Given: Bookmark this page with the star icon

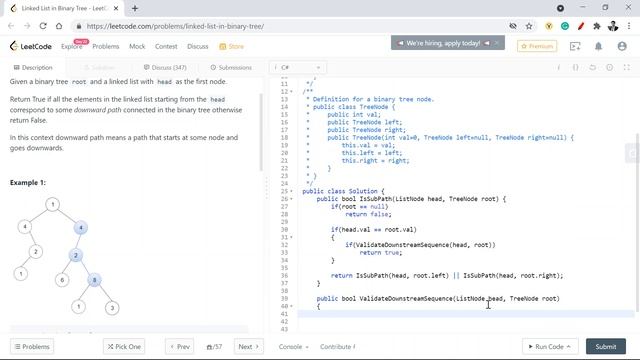Looking at the screenshot, I should (x=529, y=26).
